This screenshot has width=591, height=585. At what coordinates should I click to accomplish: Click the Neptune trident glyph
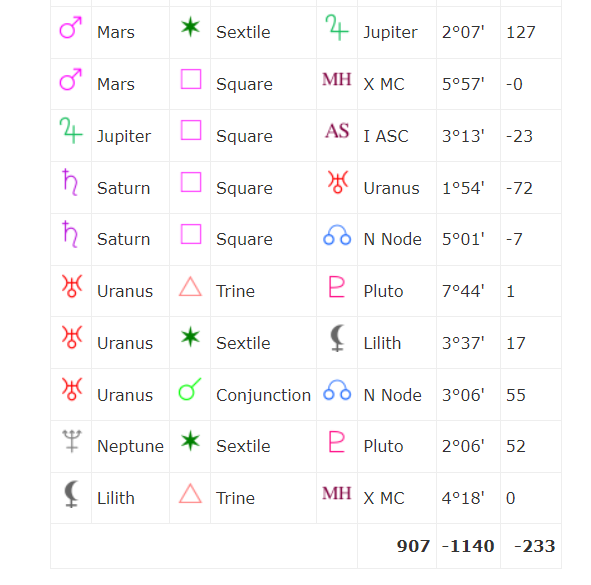click(72, 441)
